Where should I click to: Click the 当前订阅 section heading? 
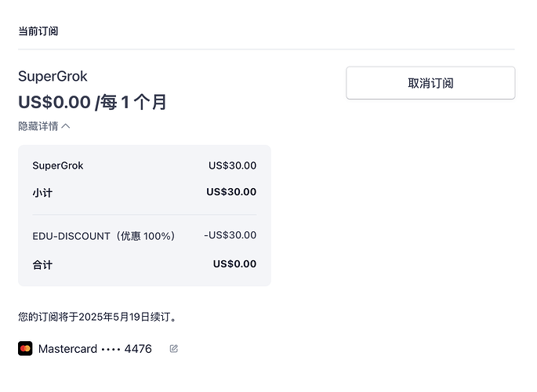[38, 31]
